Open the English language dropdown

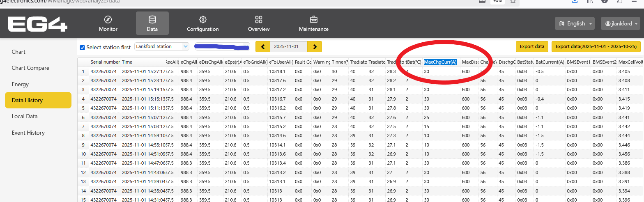(x=575, y=23)
